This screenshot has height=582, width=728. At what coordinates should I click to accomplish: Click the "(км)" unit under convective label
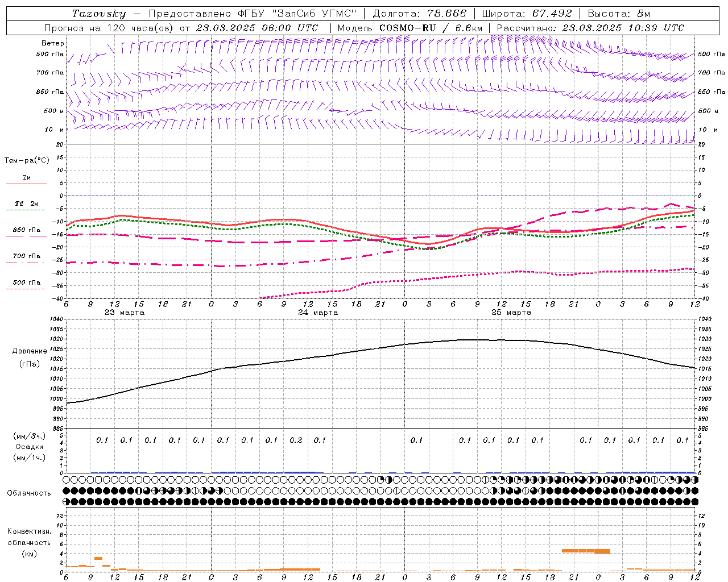30,554
